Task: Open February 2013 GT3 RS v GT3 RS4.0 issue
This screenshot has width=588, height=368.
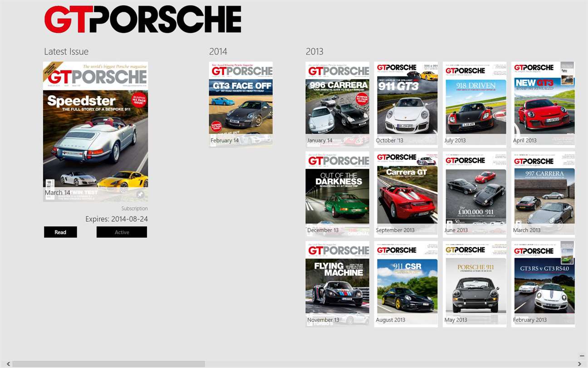Action: [543, 284]
